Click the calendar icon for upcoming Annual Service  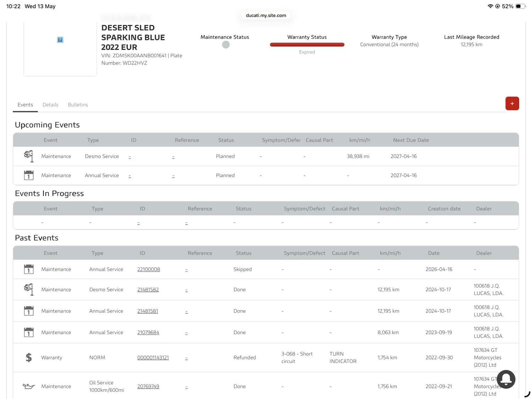coord(29,175)
